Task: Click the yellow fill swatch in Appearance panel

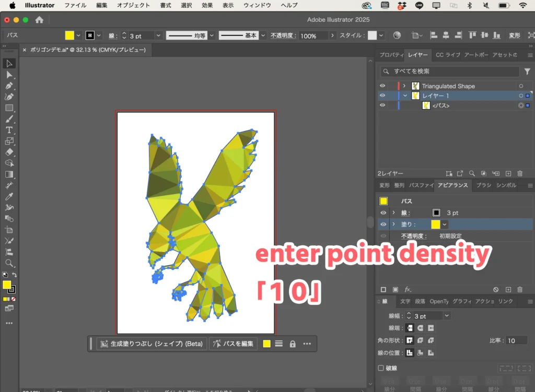Action: coord(435,224)
